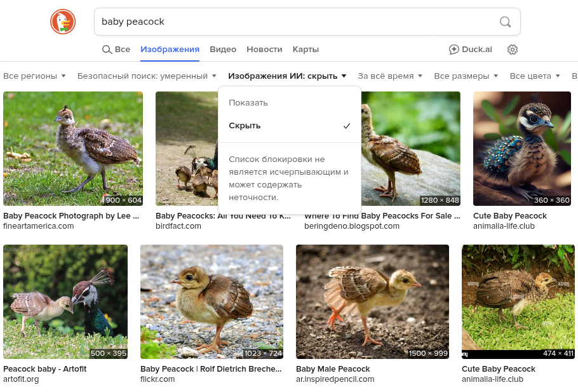Click into the "baby peacock" search field
The image size is (578, 392).
[292, 22]
